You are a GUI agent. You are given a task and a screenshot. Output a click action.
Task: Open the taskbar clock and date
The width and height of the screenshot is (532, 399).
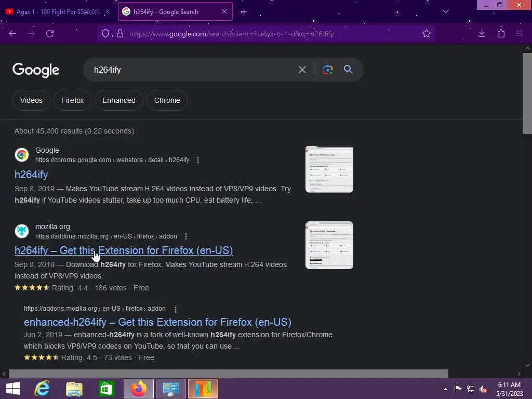(510, 389)
